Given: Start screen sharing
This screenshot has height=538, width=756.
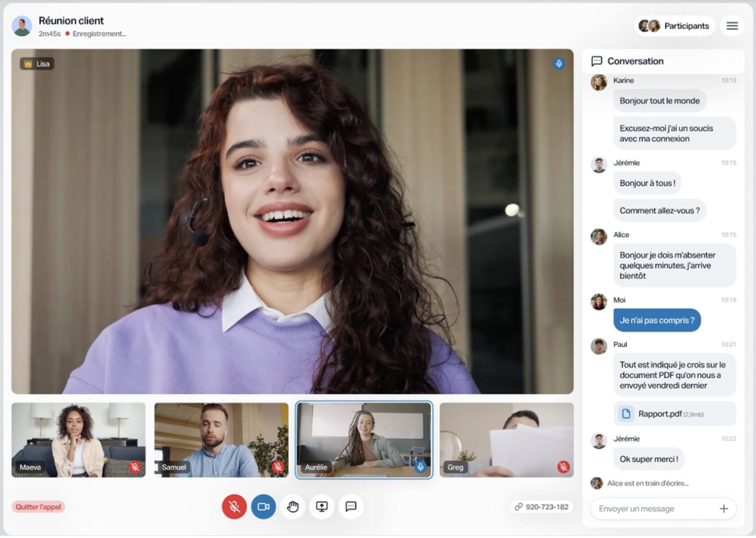Looking at the screenshot, I should click(x=322, y=507).
